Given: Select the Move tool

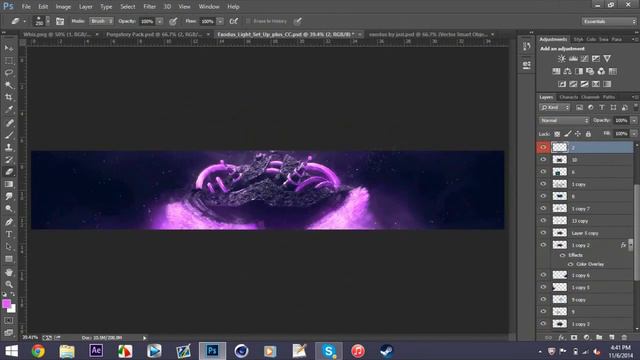Looking at the screenshot, I should point(9,48).
